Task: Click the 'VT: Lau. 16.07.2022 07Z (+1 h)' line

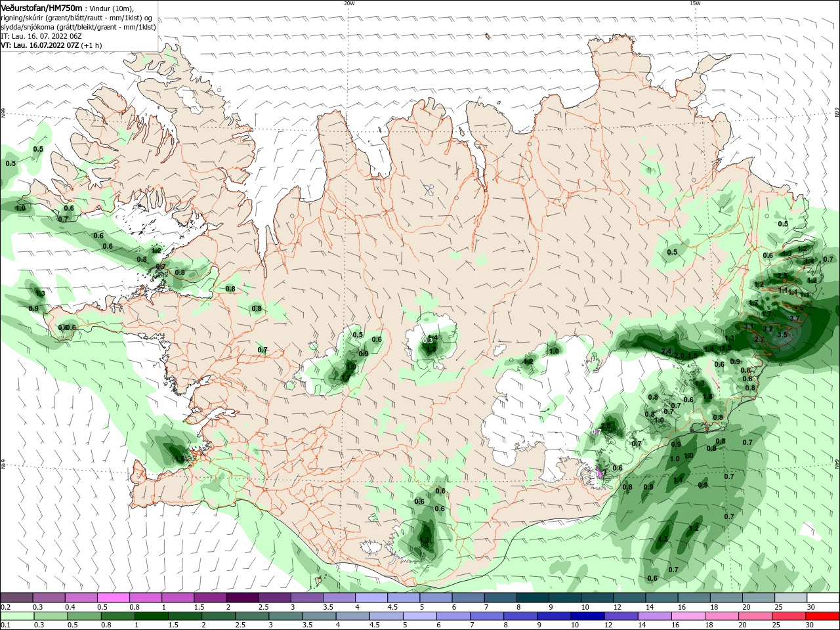Action: [51, 45]
